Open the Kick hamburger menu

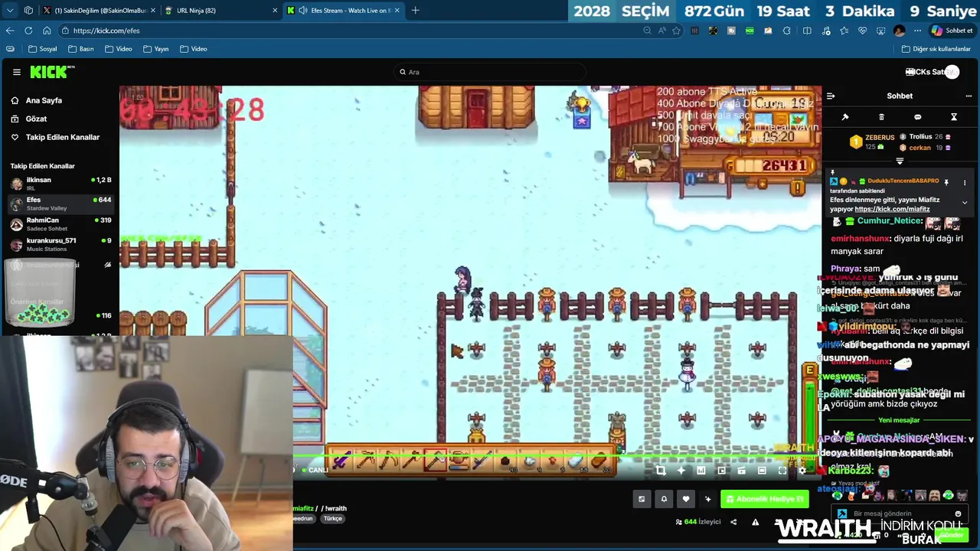tap(16, 72)
